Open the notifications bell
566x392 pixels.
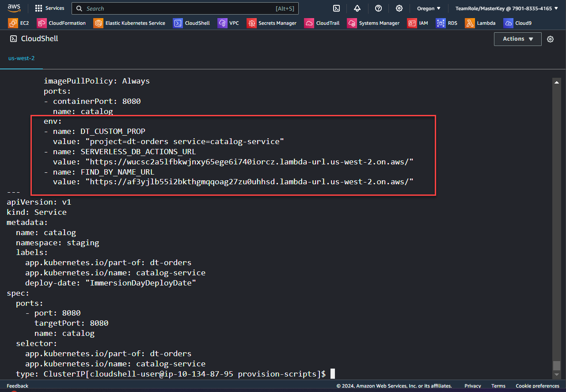pyautogui.click(x=357, y=8)
